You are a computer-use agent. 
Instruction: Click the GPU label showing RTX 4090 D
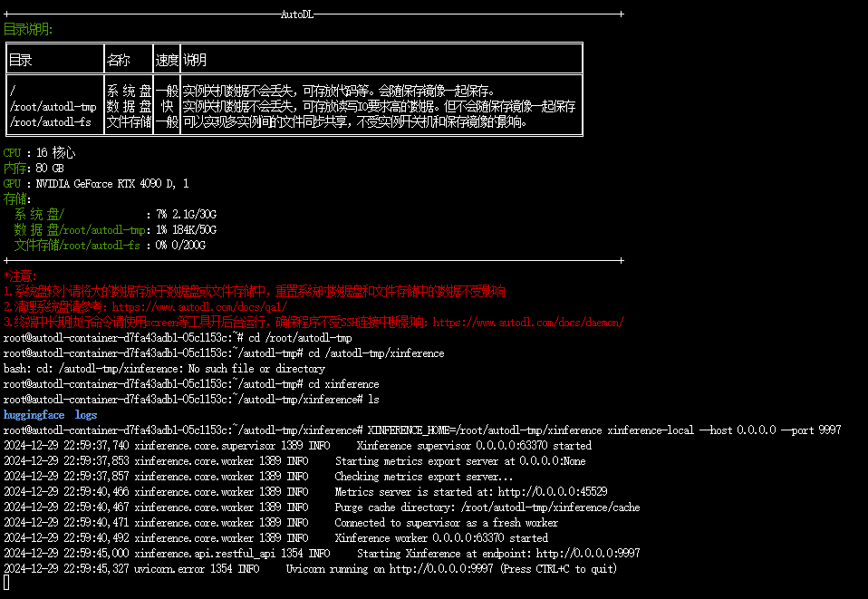click(x=12, y=184)
